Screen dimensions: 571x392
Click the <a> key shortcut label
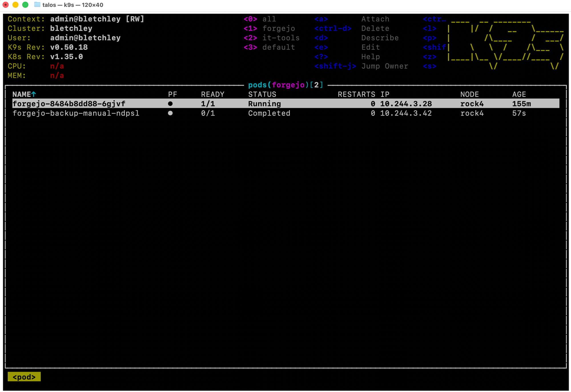pyautogui.click(x=321, y=19)
